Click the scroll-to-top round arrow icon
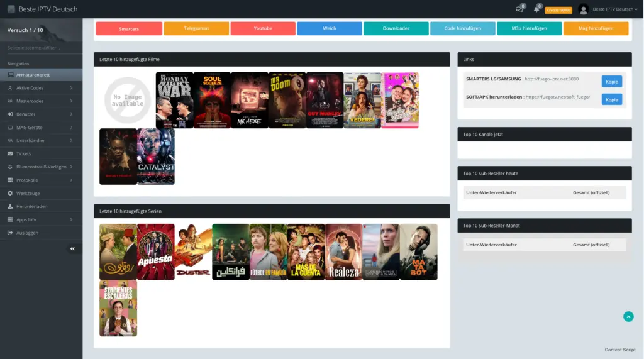The image size is (644, 359). coord(628,316)
